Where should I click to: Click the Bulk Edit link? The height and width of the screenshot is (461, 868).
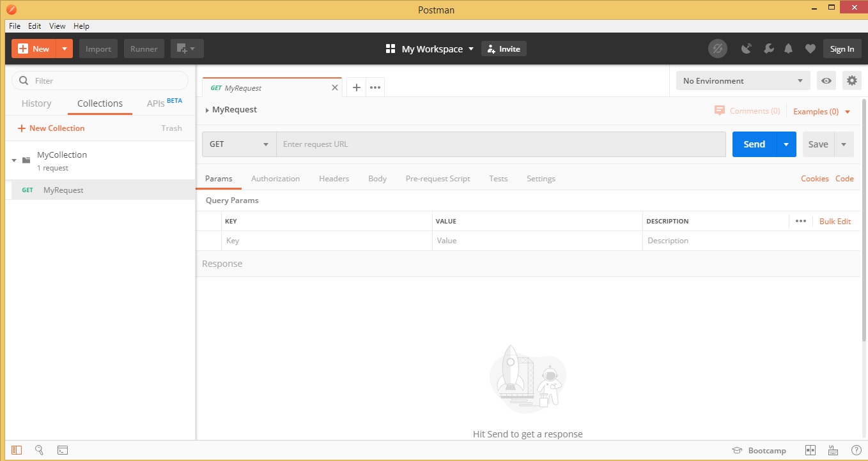pos(835,221)
